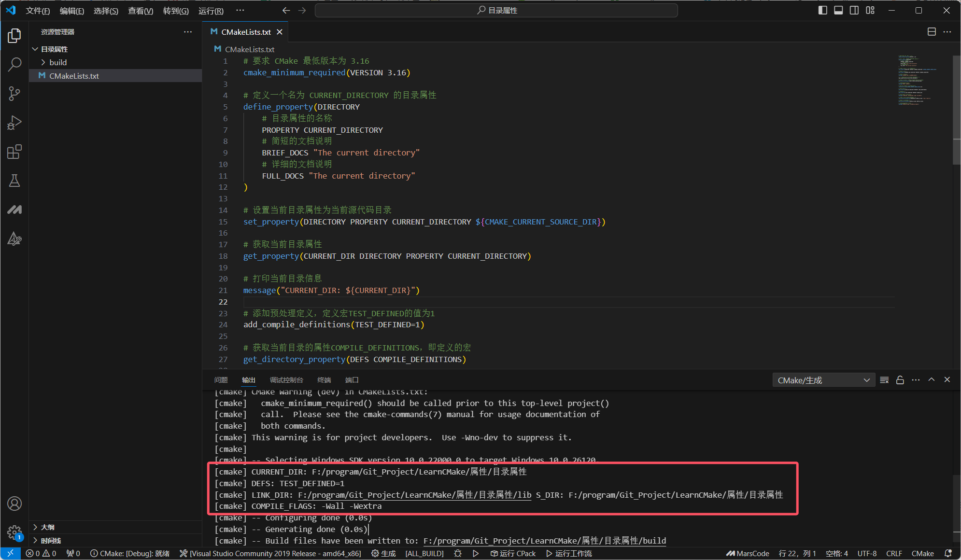Open the Extensions view

click(14, 152)
